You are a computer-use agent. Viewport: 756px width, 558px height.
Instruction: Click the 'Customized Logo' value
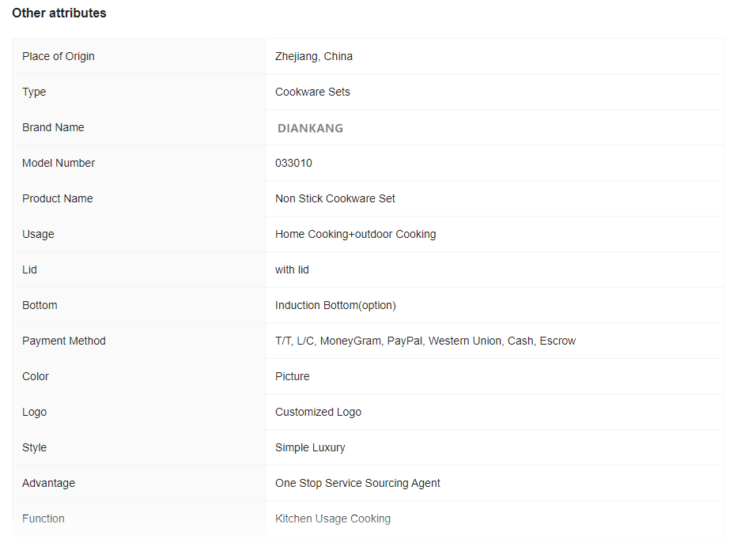click(x=318, y=412)
